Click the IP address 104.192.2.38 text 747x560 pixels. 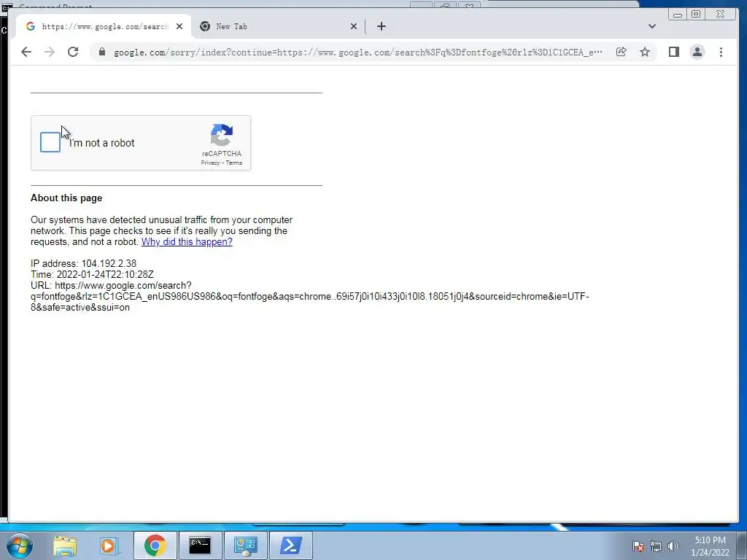[109, 264]
